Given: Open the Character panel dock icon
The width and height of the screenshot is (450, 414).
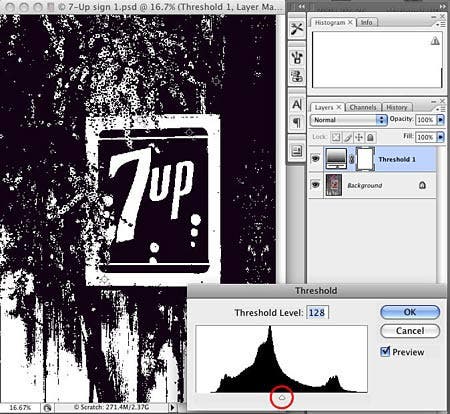Looking at the screenshot, I should [296, 105].
